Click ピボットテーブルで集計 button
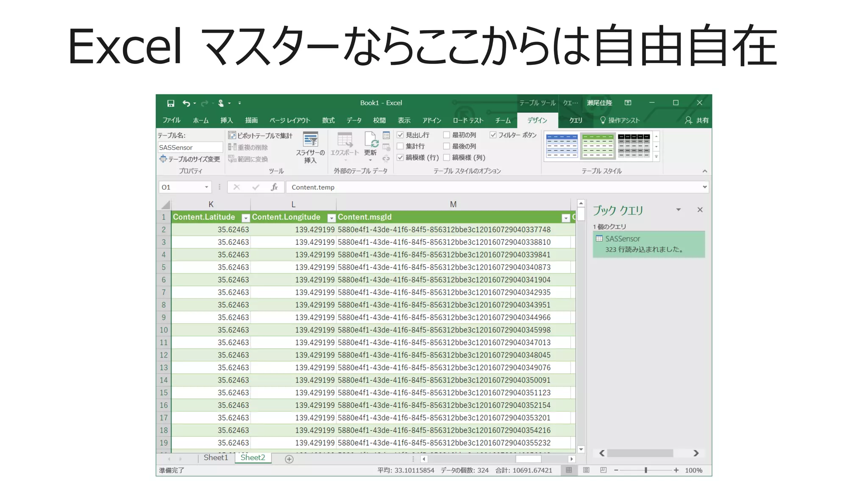 [x=260, y=136]
